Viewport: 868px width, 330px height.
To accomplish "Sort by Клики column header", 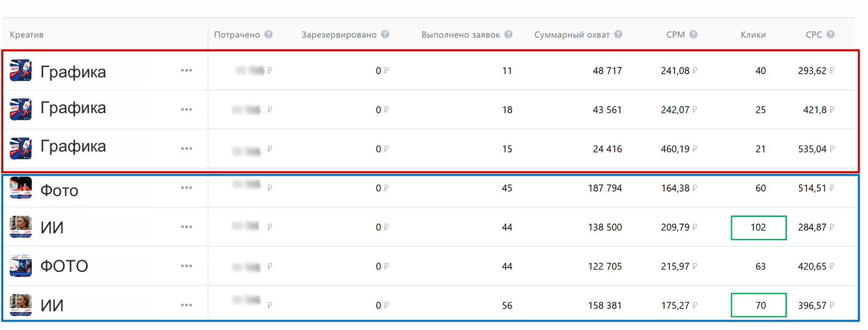I will click(x=753, y=35).
